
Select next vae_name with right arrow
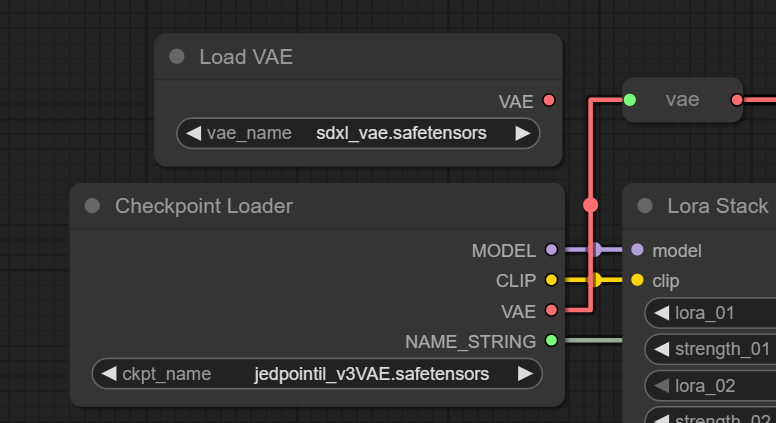[x=522, y=133]
